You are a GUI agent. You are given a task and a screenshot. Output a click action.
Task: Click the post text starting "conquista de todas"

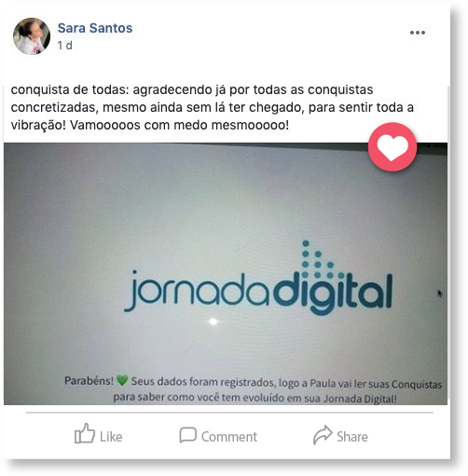click(213, 107)
